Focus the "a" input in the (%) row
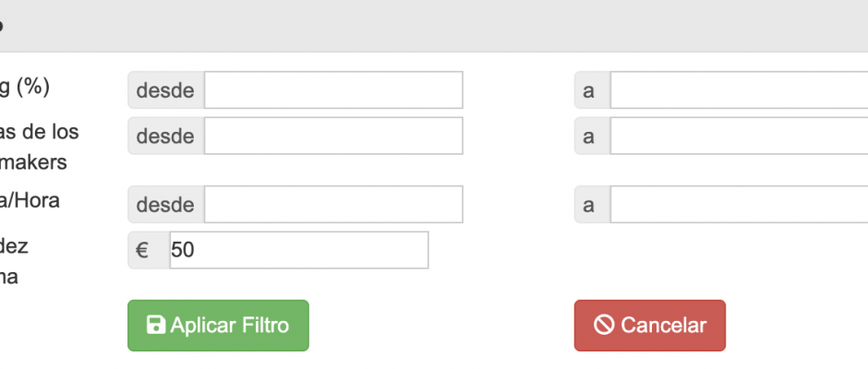This screenshot has width=868, height=369. (739, 90)
